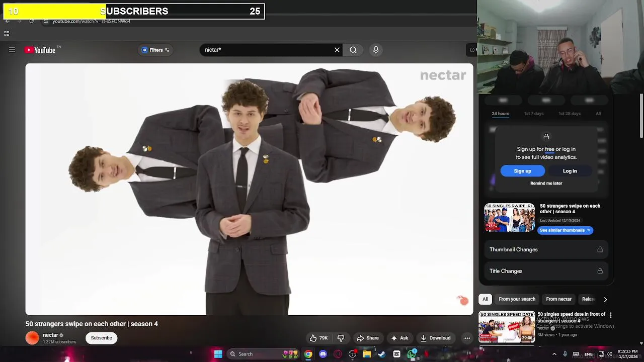Image resolution: width=644 pixels, height=362 pixels.
Task: Click the video title 50 strangers swipe
Action: click(x=92, y=324)
